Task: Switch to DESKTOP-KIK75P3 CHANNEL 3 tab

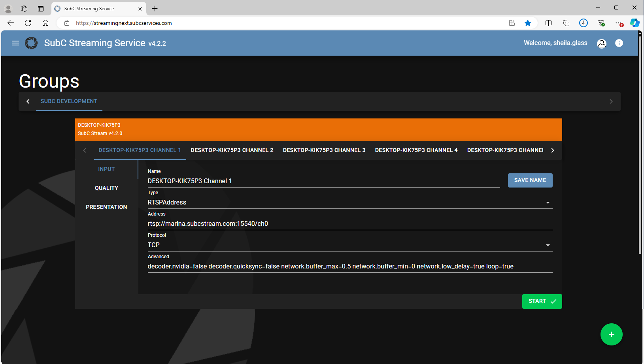Action: tap(324, 150)
